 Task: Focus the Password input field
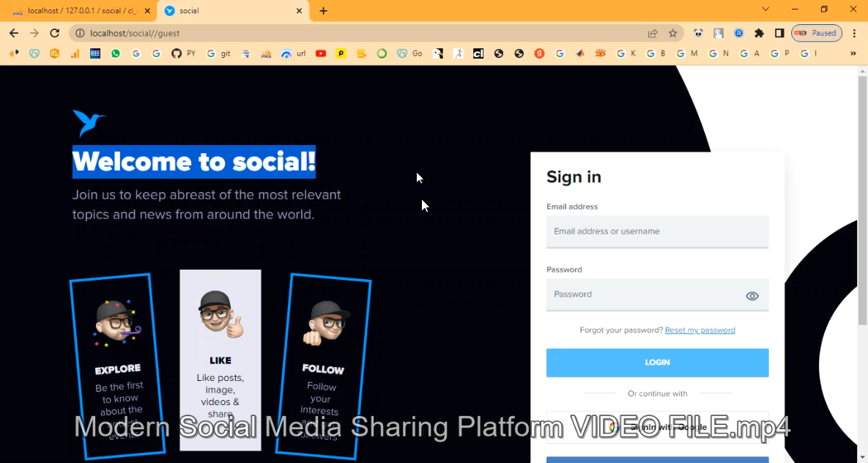coord(657,295)
